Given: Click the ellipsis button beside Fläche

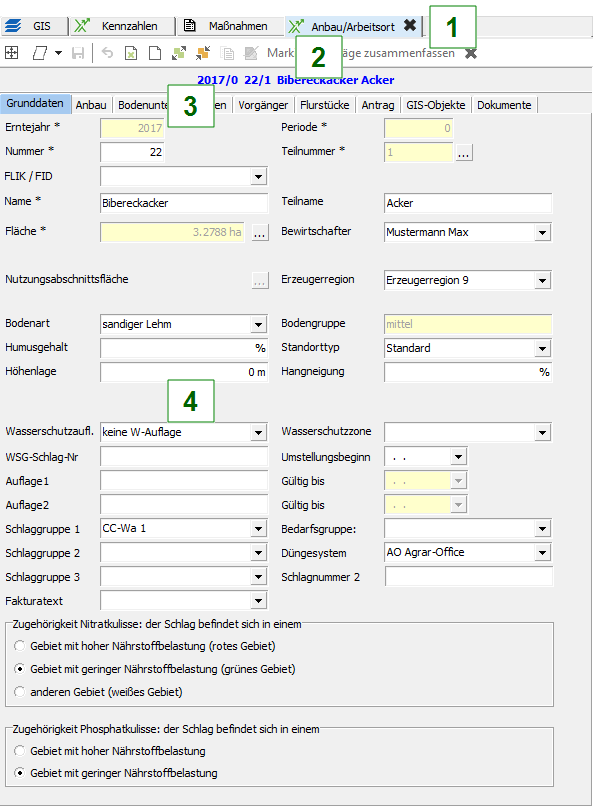Looking at the screenshot, I should (x=259, y=231).
